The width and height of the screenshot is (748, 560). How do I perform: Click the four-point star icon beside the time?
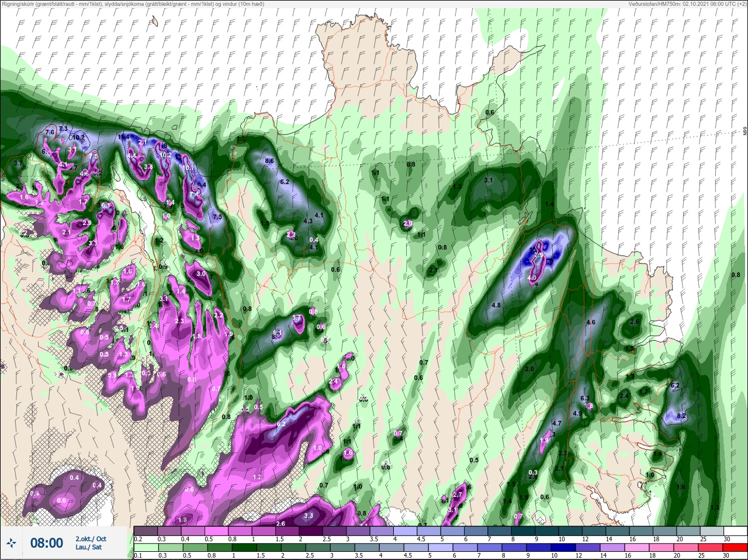coord(11,542)
